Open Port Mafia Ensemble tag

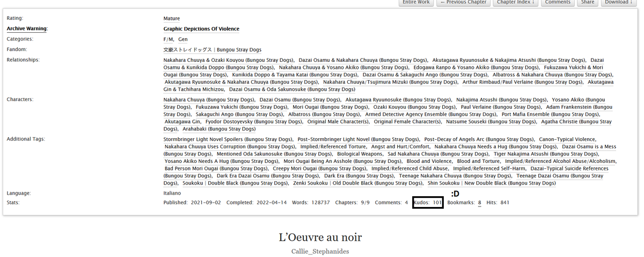[551, 115]
